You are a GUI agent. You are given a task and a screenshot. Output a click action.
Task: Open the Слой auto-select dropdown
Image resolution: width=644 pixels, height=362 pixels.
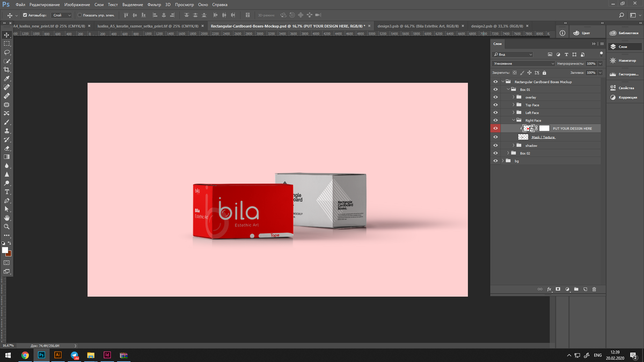(x=62, y=15)
